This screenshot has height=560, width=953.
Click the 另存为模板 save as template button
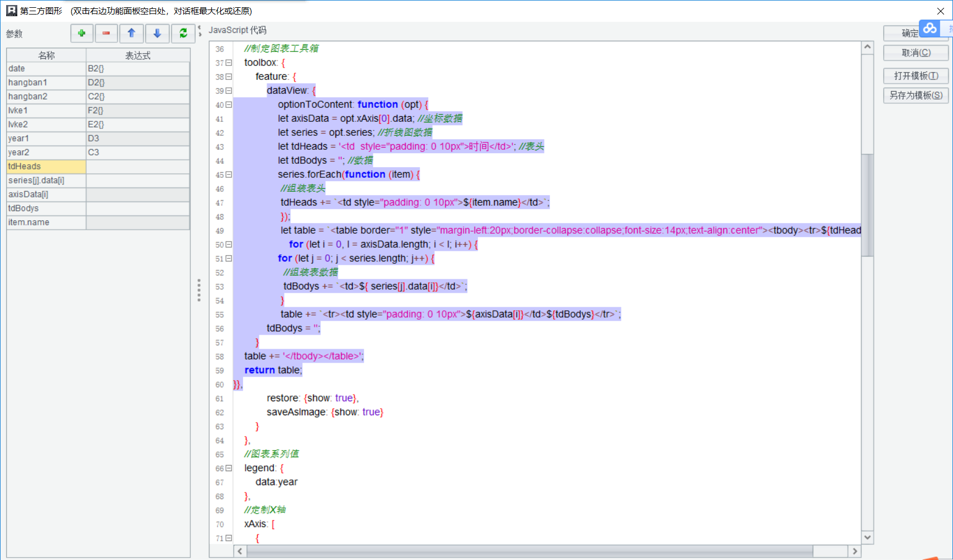pyautogui.click(x=916, y=96)
